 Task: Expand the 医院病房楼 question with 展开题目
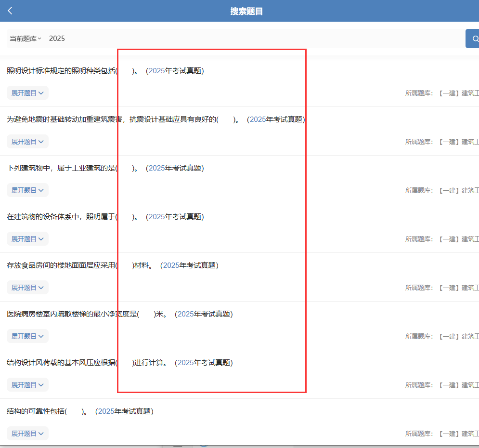click(x=27, y=336)
